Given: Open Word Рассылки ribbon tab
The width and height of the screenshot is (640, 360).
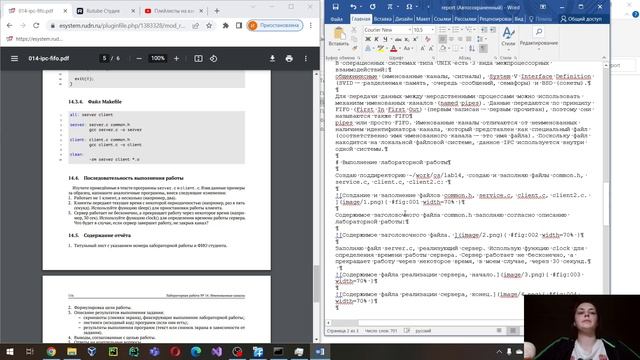Looking at the screenshot, I should [465, 19].
